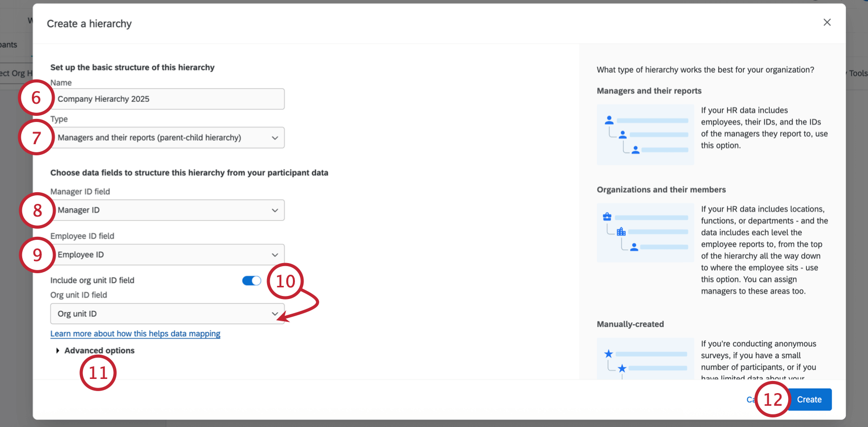Click the Organizations and their members illustration
868x427 pixels.
click(645, 233)
